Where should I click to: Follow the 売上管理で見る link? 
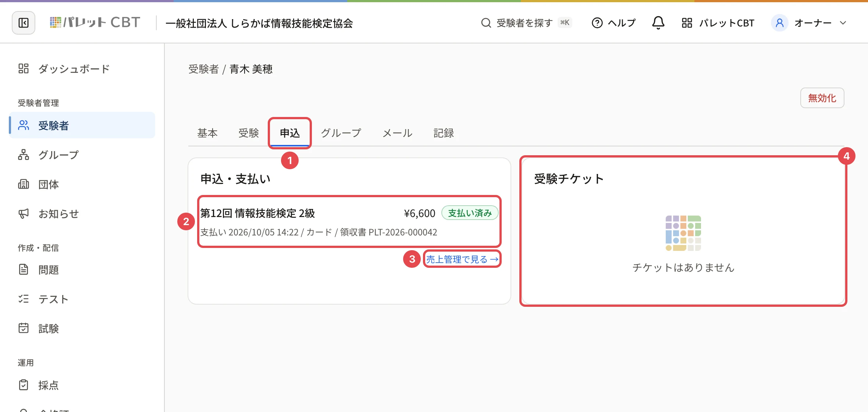[462, 259]
